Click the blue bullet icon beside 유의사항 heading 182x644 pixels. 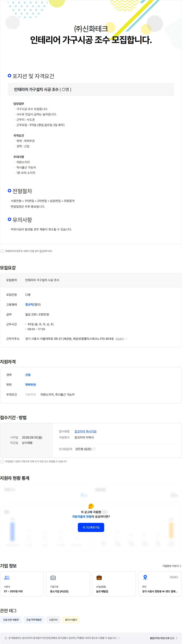pos(9,219)
